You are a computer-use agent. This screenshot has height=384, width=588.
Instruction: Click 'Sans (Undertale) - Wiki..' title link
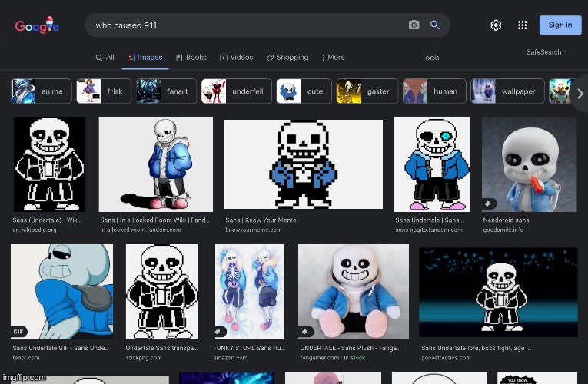(47, 220)
